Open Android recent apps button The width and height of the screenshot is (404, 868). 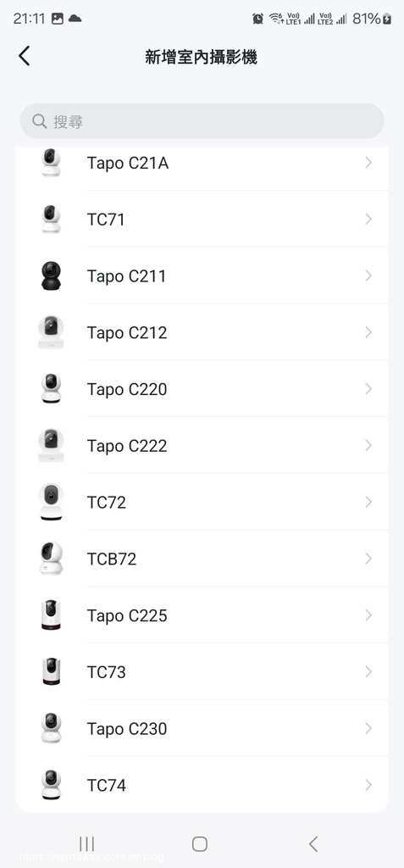(87, 843)
